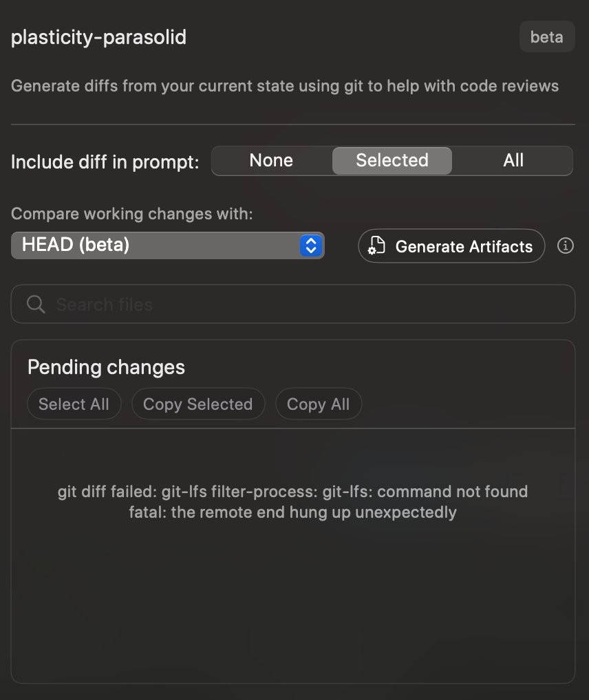The height and width of the screenshot is (700, 589).
Task: Focus the Search files input field
Action: click(x=292, y=304)
